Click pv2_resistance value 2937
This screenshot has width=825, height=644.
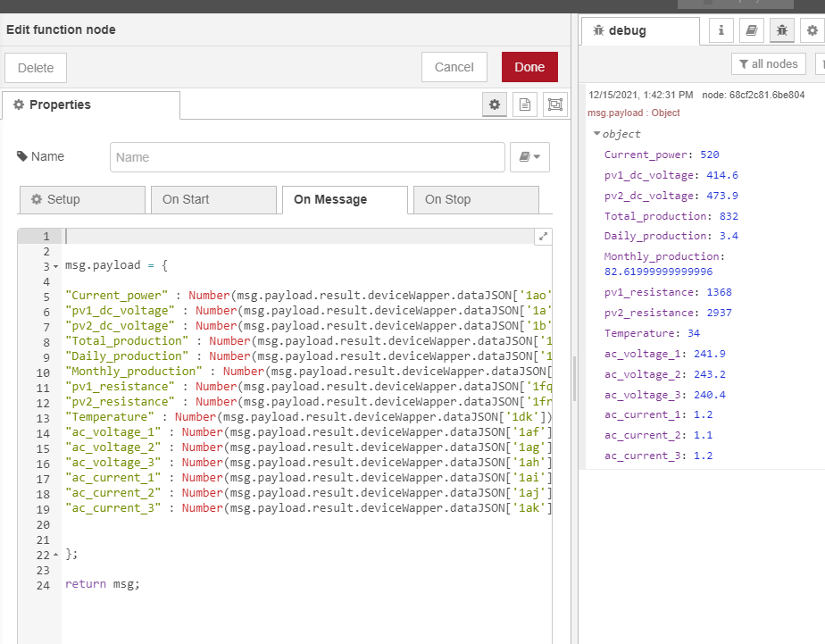pyautogui.click(x=720, y=313)
